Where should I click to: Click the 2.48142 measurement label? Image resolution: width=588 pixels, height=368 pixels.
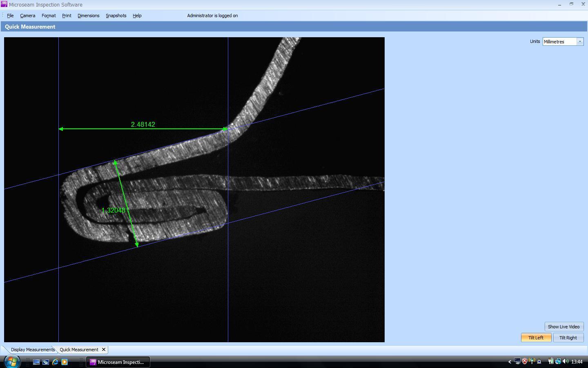coord(143,124)
